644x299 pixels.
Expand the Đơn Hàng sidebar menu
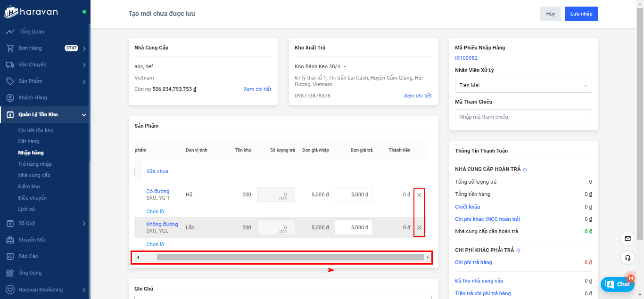(x=84, y=48)
